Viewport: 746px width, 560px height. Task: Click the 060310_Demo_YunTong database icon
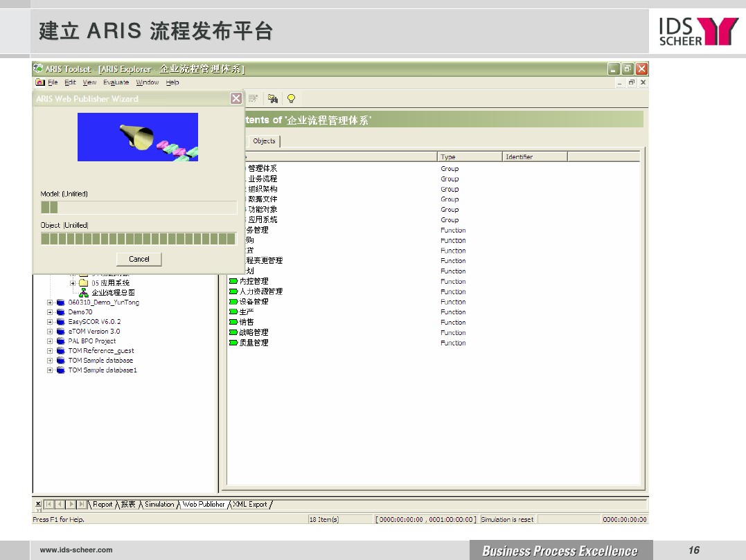60,302
